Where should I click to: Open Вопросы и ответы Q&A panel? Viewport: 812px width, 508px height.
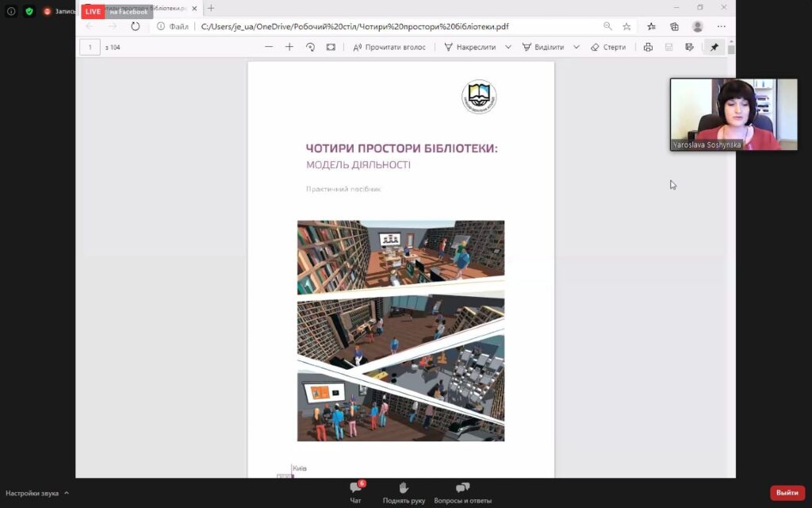pyautogui.click(x=463, y=493)
